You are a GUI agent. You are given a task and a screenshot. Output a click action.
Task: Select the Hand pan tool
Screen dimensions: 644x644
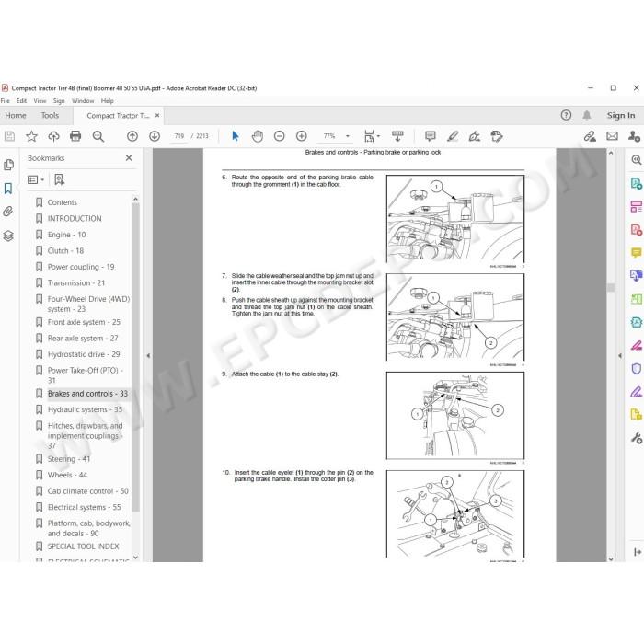[258, 136]
